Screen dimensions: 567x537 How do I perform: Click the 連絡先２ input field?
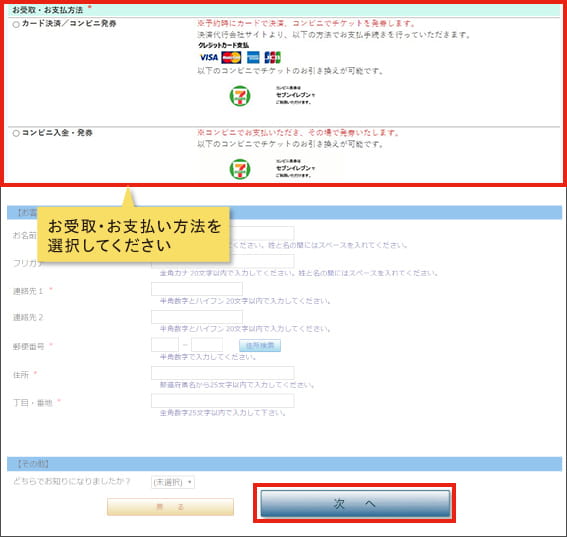[197, 317]
